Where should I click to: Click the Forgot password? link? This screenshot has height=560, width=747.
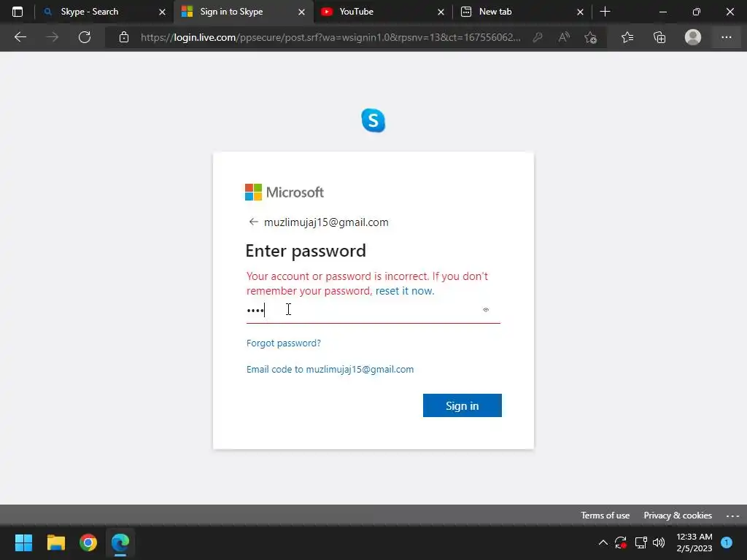coord(284,343)
